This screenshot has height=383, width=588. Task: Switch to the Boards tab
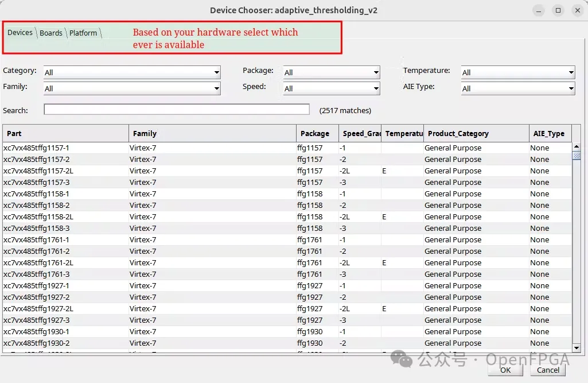(x=51, y=33)
